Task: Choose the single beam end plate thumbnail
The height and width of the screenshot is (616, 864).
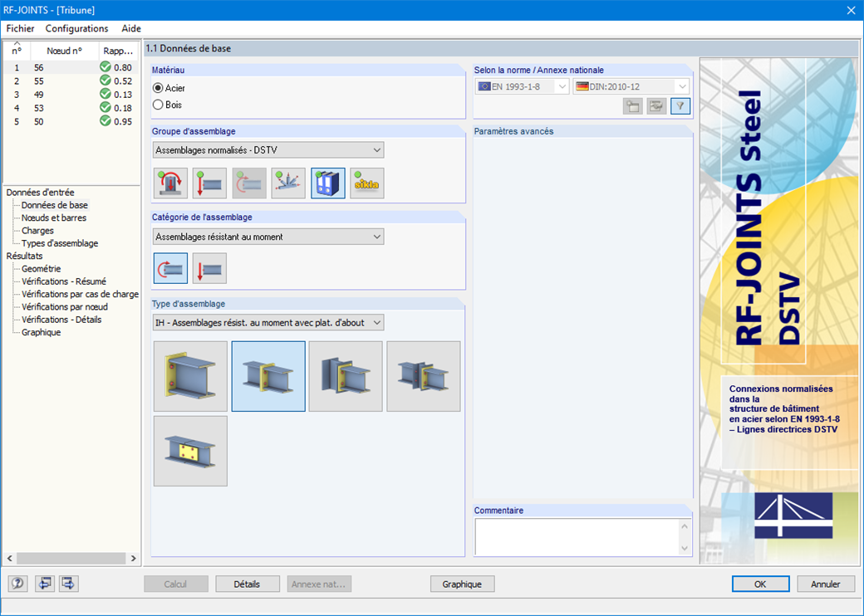Action: pos(190,377)
